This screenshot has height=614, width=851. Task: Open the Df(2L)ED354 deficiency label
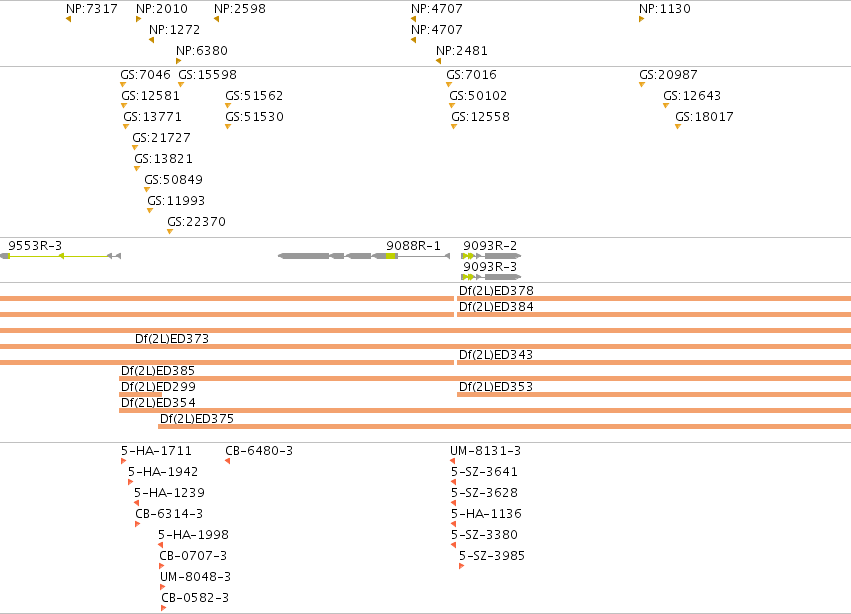pos(158,403)
